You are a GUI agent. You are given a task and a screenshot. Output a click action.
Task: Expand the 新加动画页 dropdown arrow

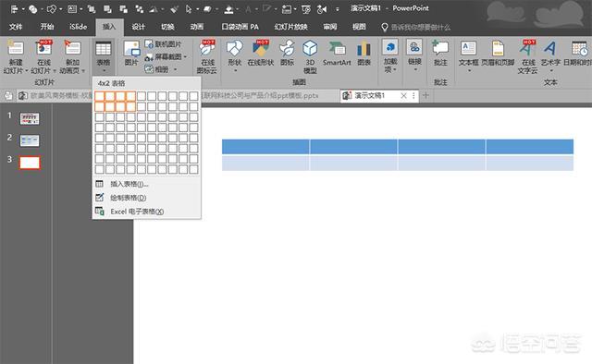tap(83, 71)
